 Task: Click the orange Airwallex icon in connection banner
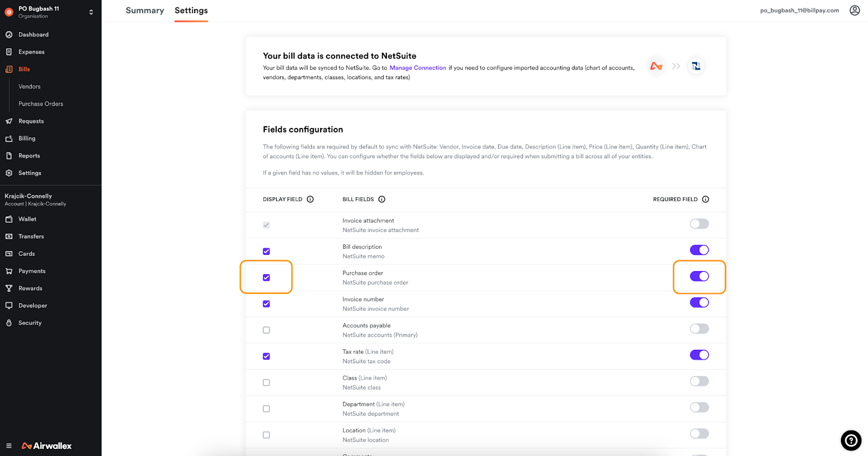coord(656,66)
